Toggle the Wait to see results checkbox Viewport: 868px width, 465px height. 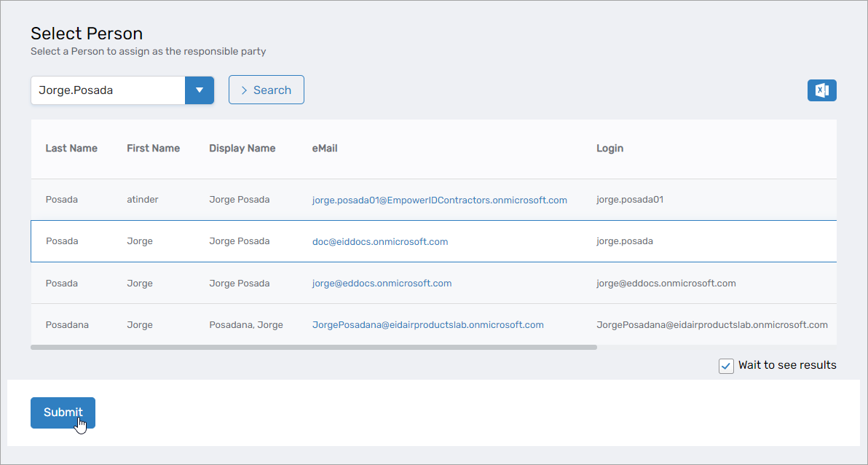(726, 366)
